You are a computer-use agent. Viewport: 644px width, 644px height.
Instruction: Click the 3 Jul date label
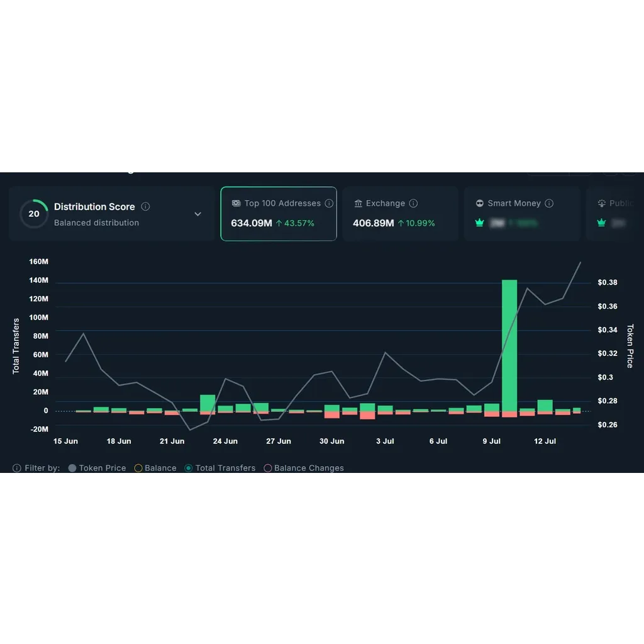(x=385, y=441)
